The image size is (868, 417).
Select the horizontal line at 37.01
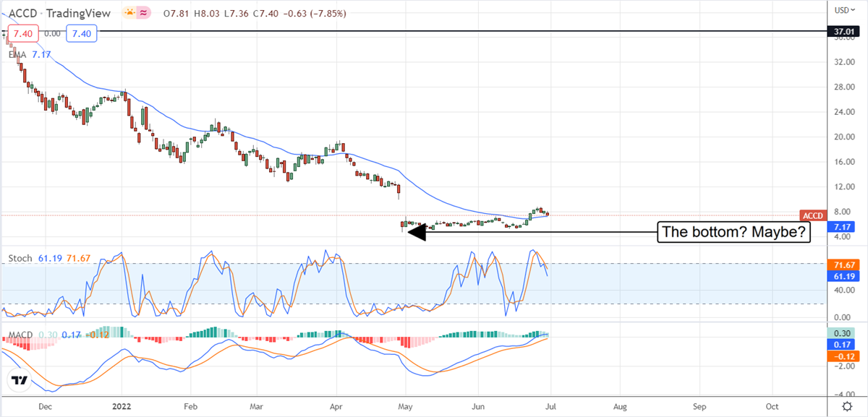[x=434, y=32]
